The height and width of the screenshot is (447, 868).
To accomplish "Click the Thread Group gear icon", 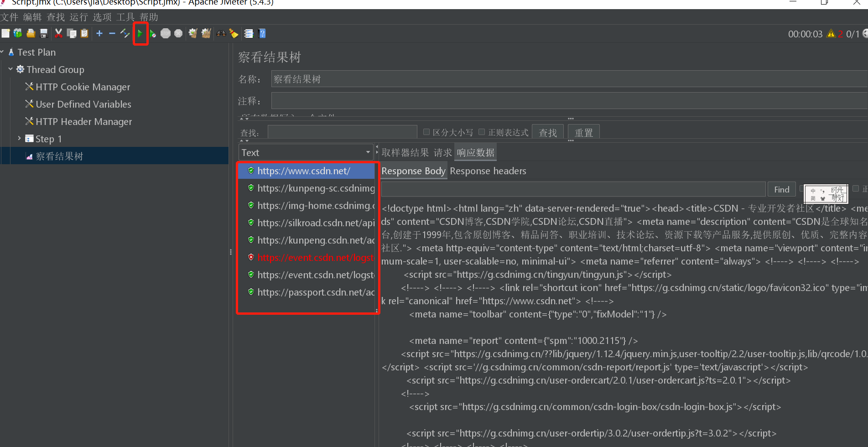I will click(20, 69).
